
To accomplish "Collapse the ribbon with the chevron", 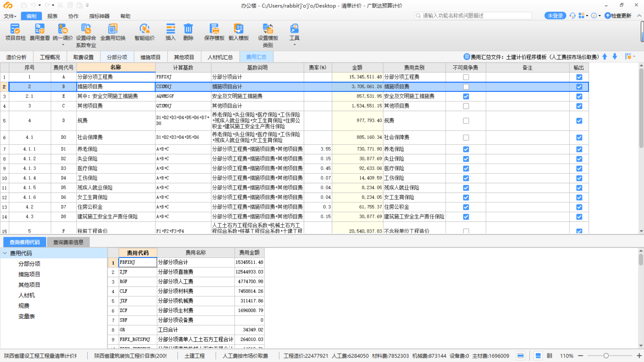I will (639, 16).
